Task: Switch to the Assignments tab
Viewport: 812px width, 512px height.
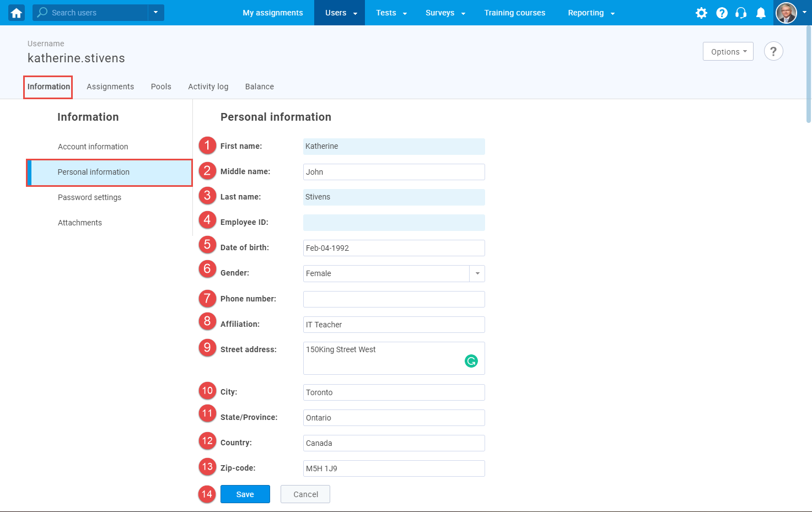Action: pos(110,87)
